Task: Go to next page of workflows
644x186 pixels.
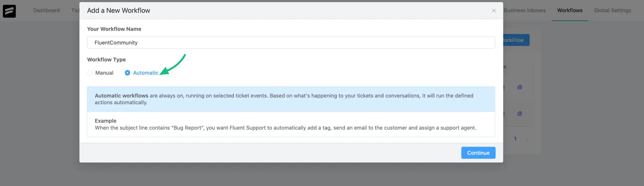Action: 527,139
